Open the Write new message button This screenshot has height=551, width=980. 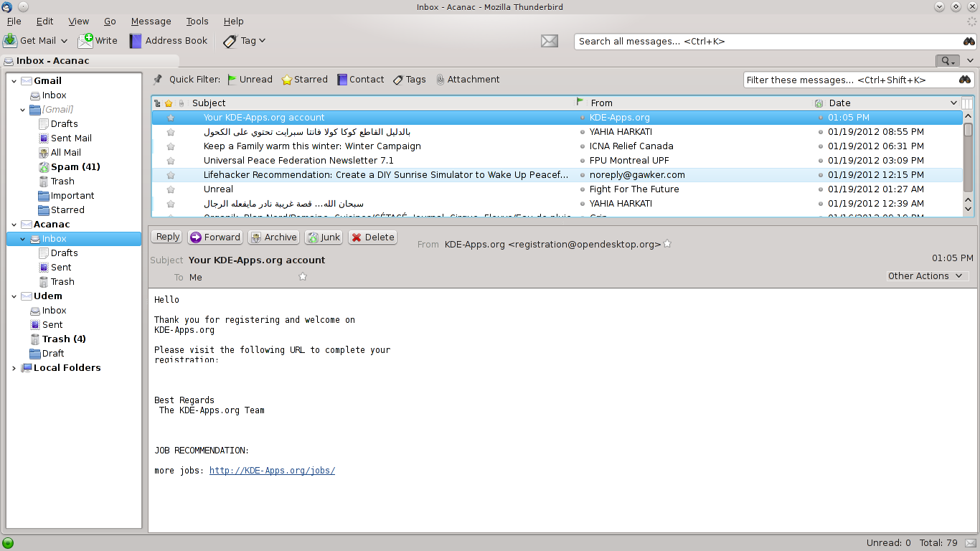click(98, 41)
